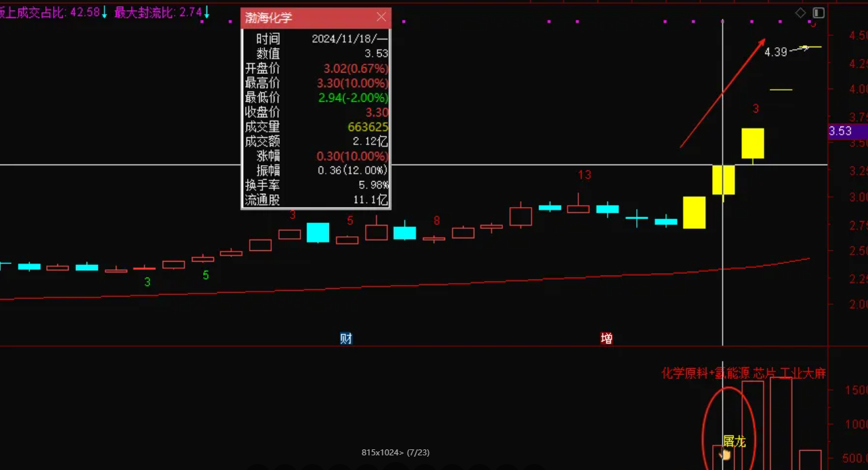868x470 pixels.
Task: Click the red 8 count label above candle
Action: tap(436, 220)
